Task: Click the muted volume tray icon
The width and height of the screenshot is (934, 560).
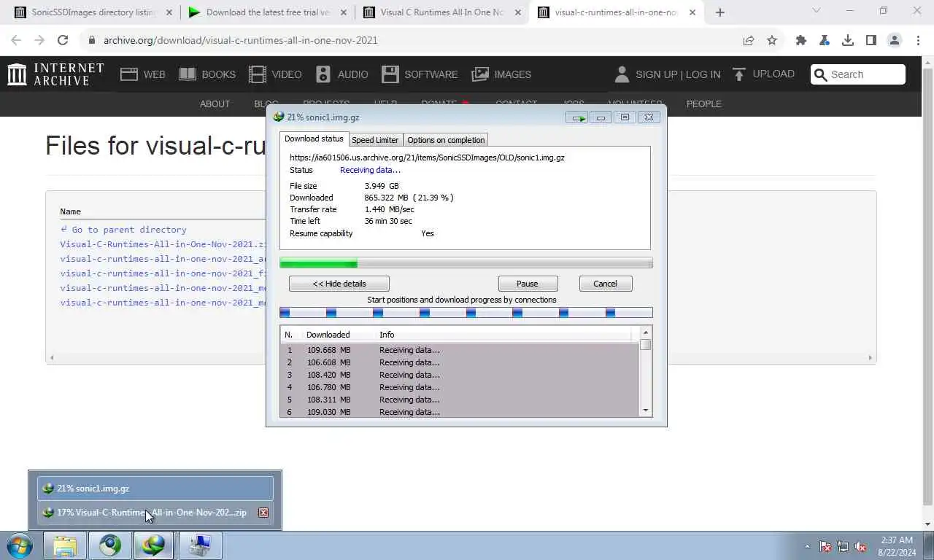Action: [x=861, y=546]
